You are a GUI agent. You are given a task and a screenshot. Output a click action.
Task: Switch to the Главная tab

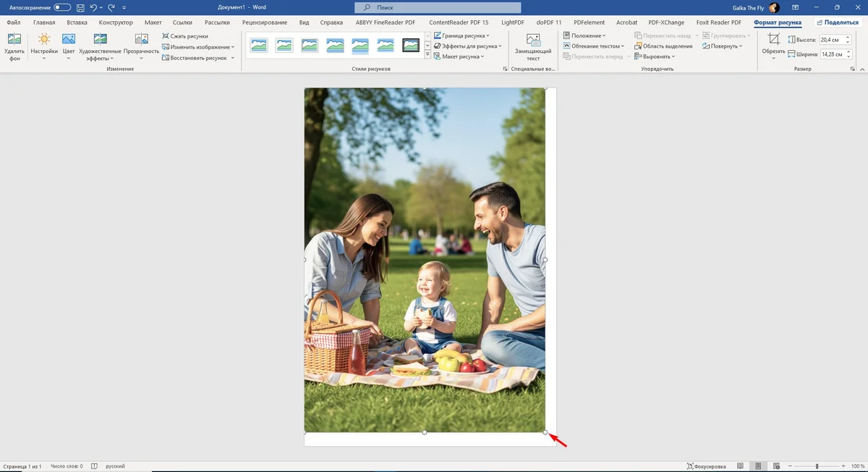(44, 22)
